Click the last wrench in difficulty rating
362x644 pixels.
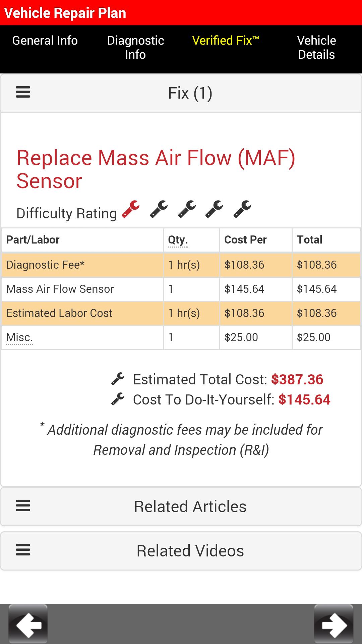242,209
